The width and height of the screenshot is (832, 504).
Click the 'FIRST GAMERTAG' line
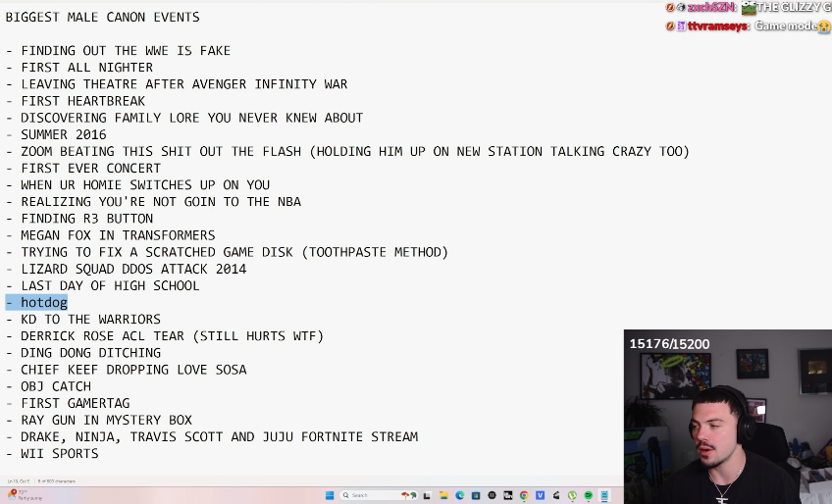pos(68,403)
